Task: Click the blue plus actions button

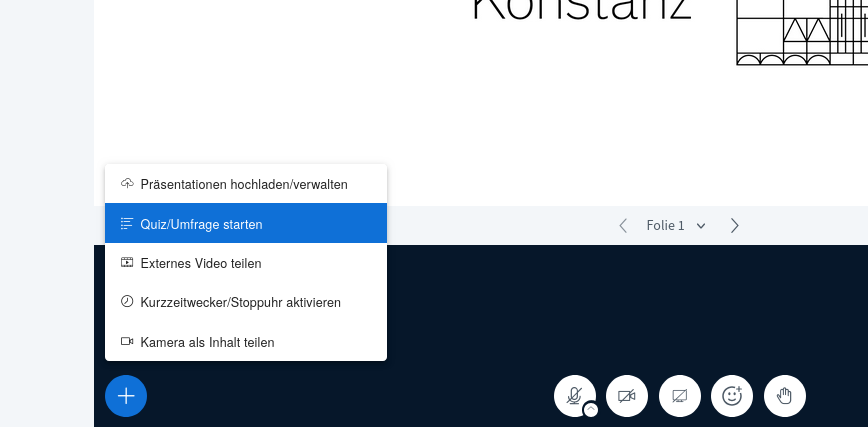Action: 126,396
